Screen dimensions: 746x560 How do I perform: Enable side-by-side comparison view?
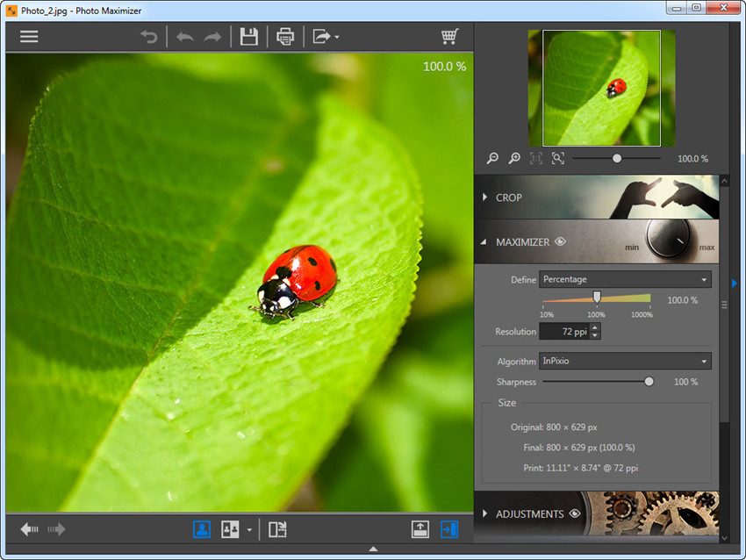[231, 529]
